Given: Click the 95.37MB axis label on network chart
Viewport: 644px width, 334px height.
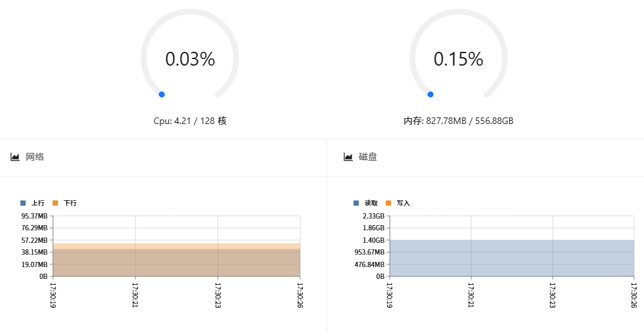Looking at the screenshot, I should [x=34, y=216].
